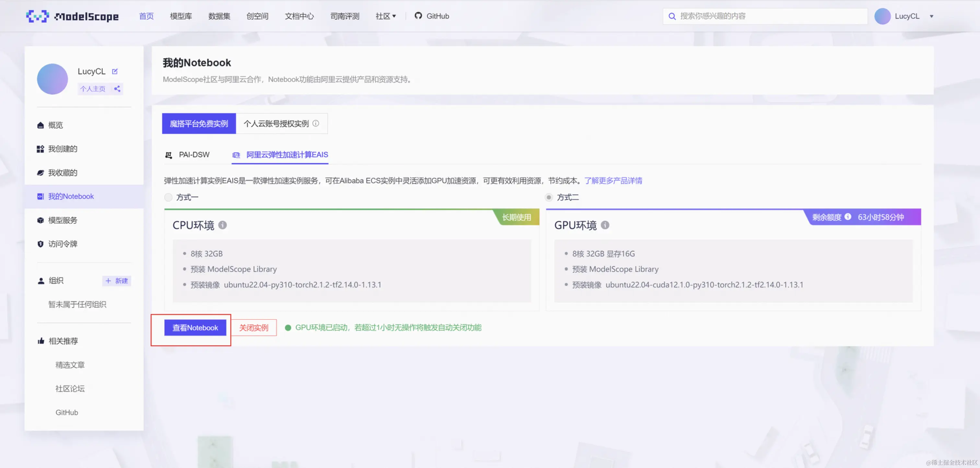Switch to 个人云账号授权实例 tab
The image size is (980, 468).
[282, 123]
